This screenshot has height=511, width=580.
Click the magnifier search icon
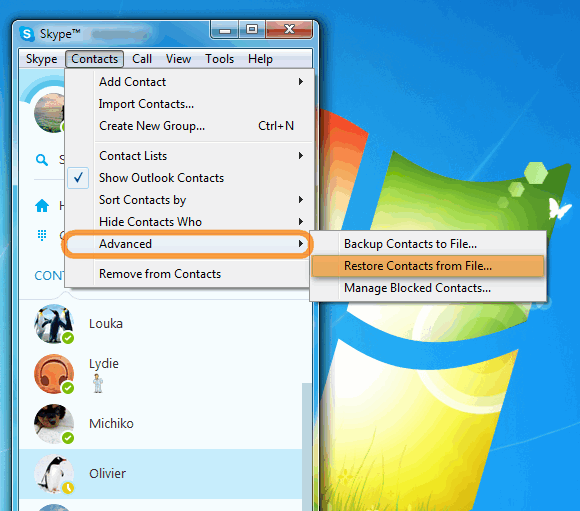(x=42, y=160)
